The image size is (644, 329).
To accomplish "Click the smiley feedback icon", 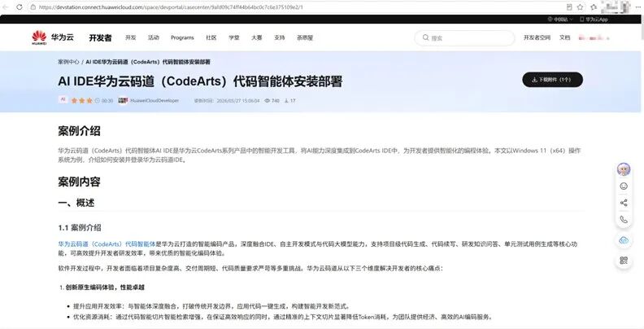I will [x=624, y=186].
